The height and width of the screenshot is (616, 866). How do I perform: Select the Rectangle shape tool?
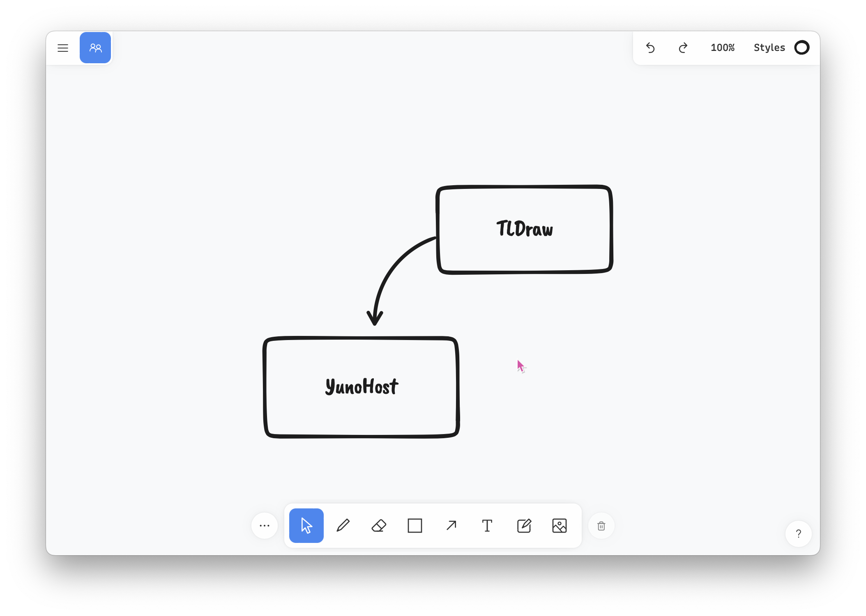415,526
